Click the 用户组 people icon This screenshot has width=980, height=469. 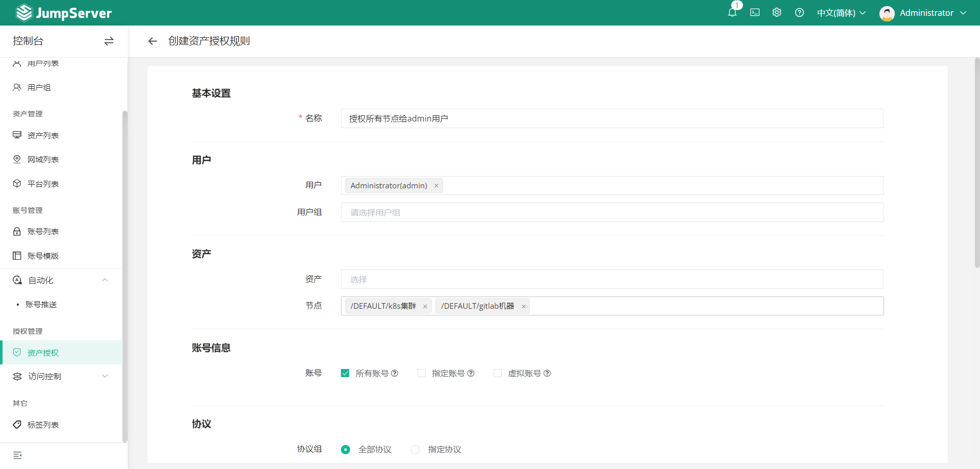[x=17, y=87]
